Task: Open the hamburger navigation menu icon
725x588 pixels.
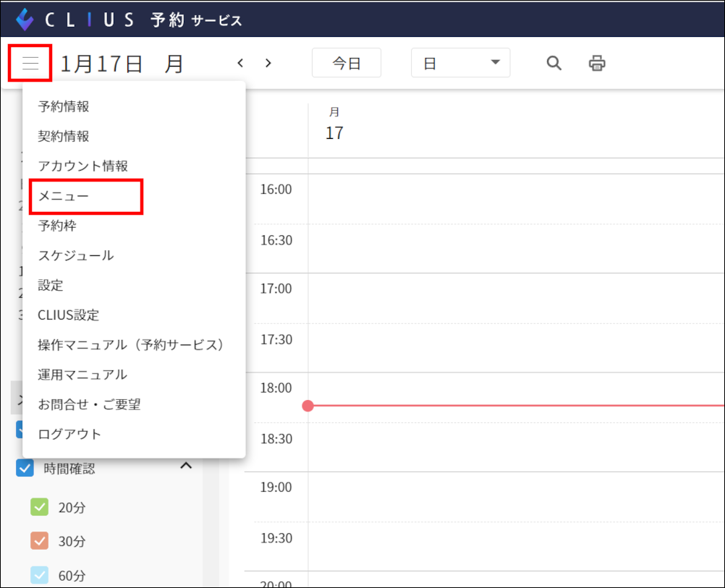Action: coord(30,62)
